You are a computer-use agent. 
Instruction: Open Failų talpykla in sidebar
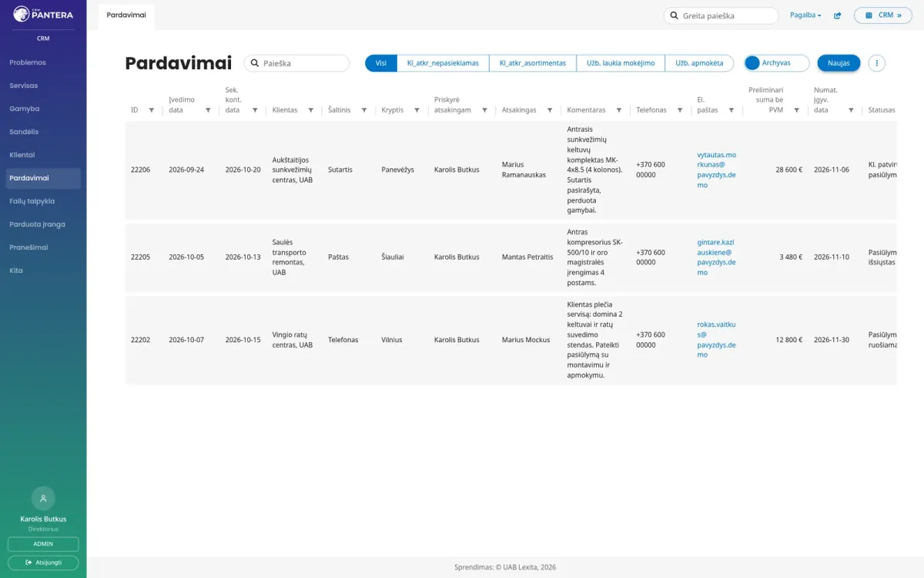coord(43,201)
